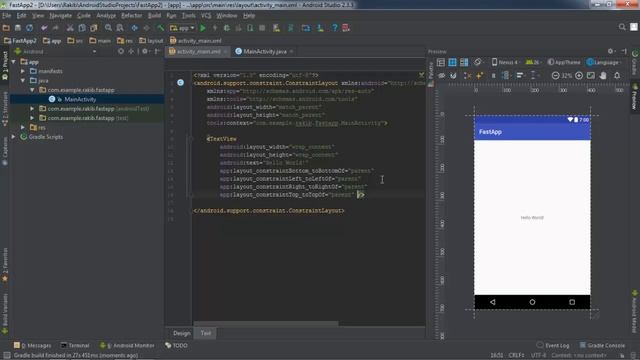Image resolution: width=640 pixels, height=360 pixels.
Task: Click the Synchronize icon in the toolbar
Action: (x=29, y=28)
